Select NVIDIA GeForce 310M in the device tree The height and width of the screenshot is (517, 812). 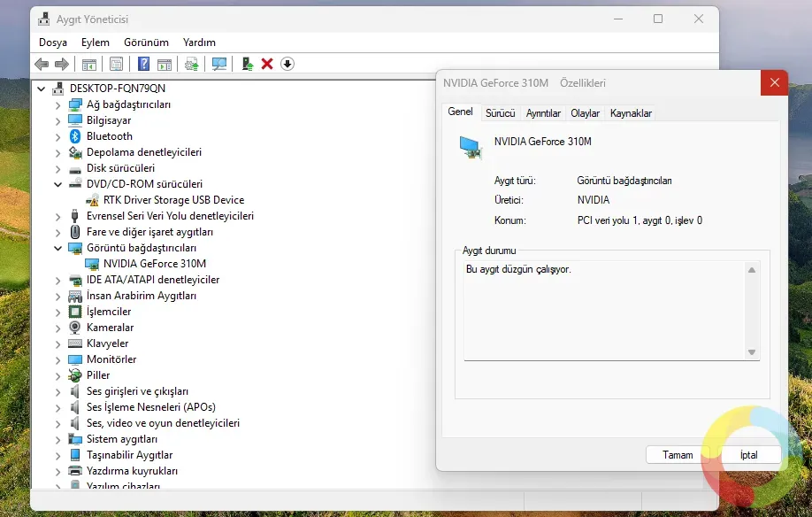tap(154, 264)
